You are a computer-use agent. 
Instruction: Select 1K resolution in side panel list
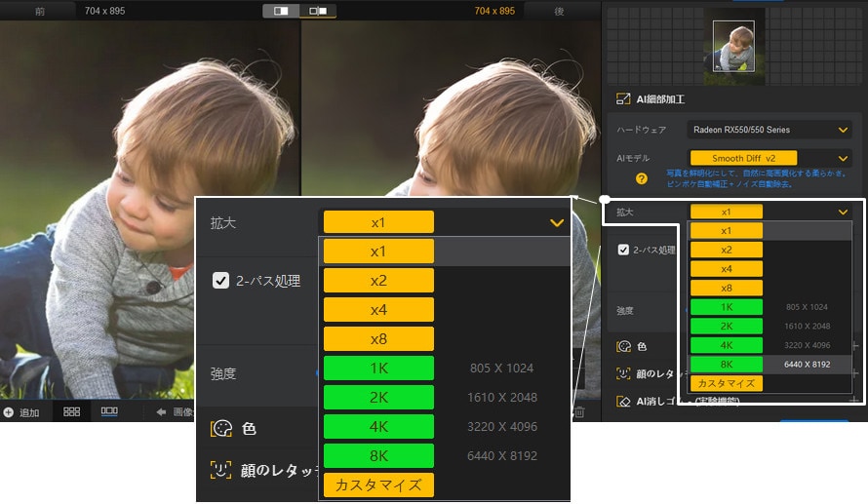[727, 307]
